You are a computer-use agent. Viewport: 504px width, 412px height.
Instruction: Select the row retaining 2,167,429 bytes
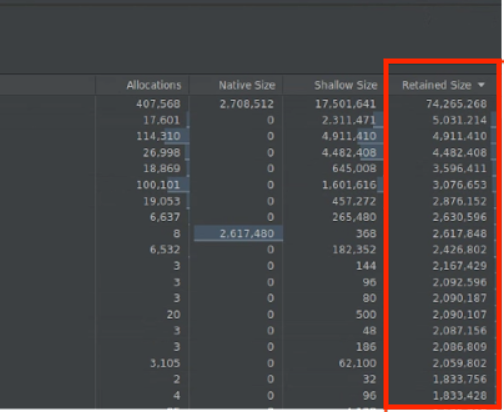pos(248,266)
